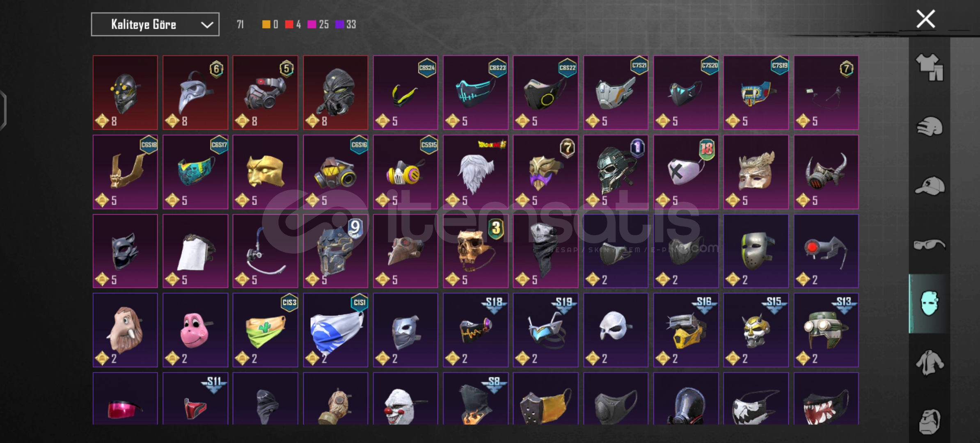Screen dimensions: 980x443
Task: Expand sort options via chevron arrow
Action: 207,25
